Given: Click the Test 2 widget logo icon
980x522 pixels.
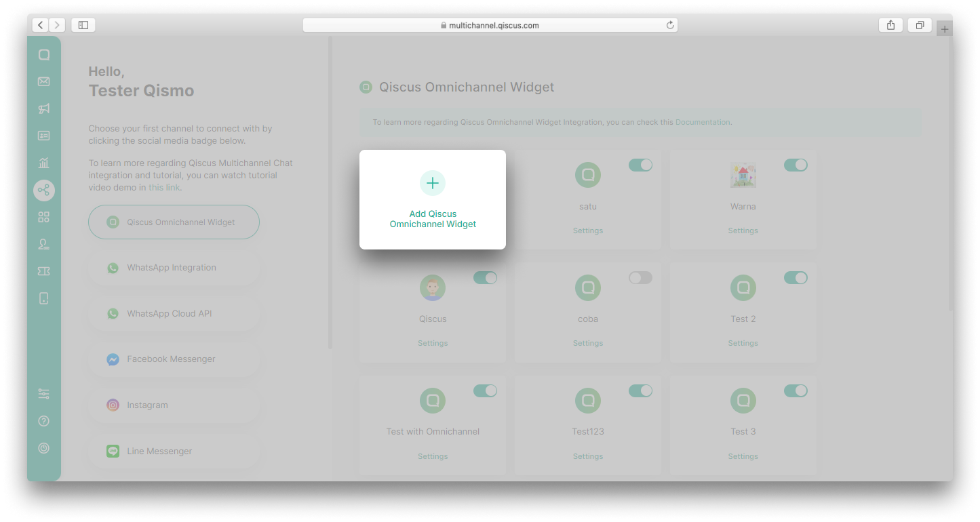Looking at the screenshot, I should 743,287.
